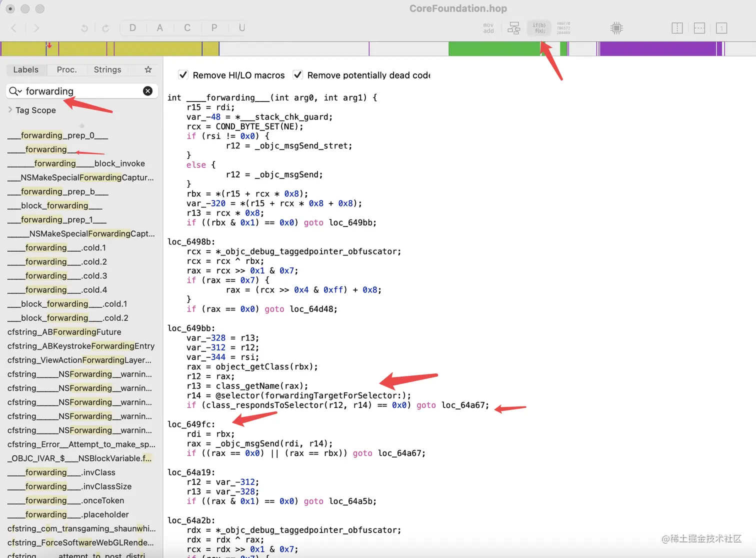Screen dimensions: 756x558
Task: Click the CPU chip icon in toolbar
Action: coord(616,28)
